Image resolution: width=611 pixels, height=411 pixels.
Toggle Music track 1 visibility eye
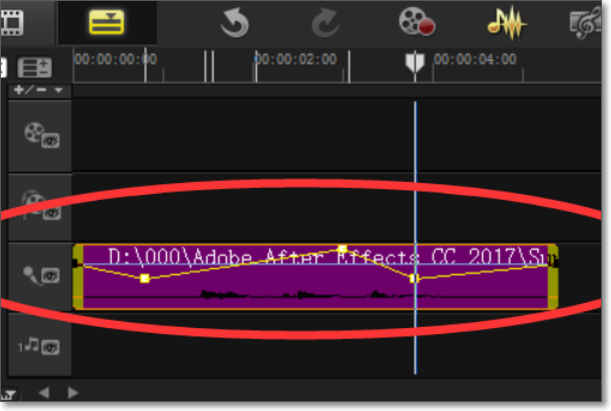(50, 347)
